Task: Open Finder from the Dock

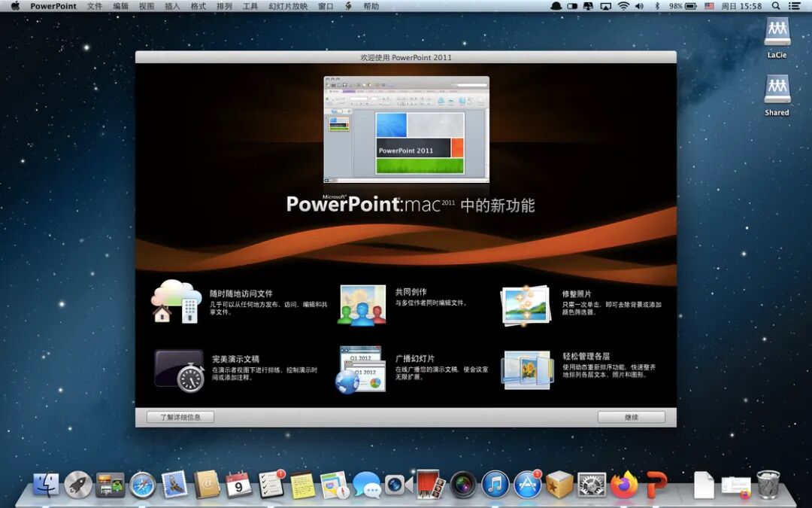Action: (46, 485)
